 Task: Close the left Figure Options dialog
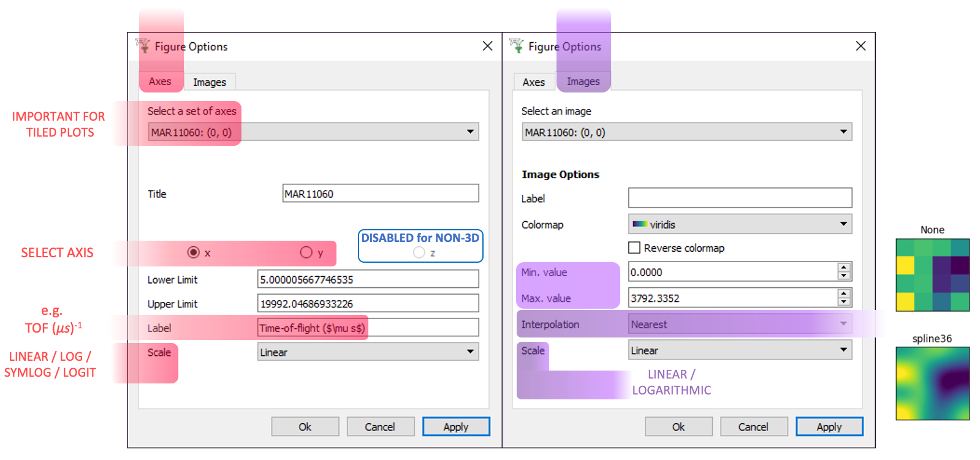[487, 46]
